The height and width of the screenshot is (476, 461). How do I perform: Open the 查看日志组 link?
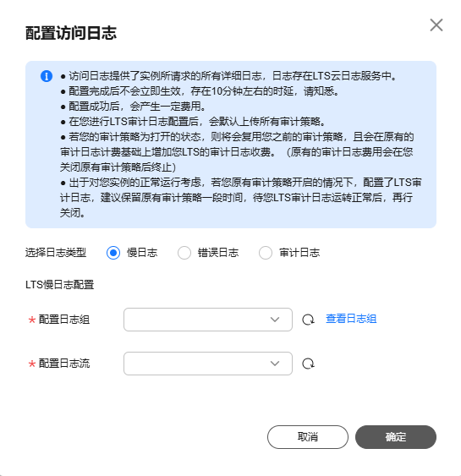pos(351,319)
